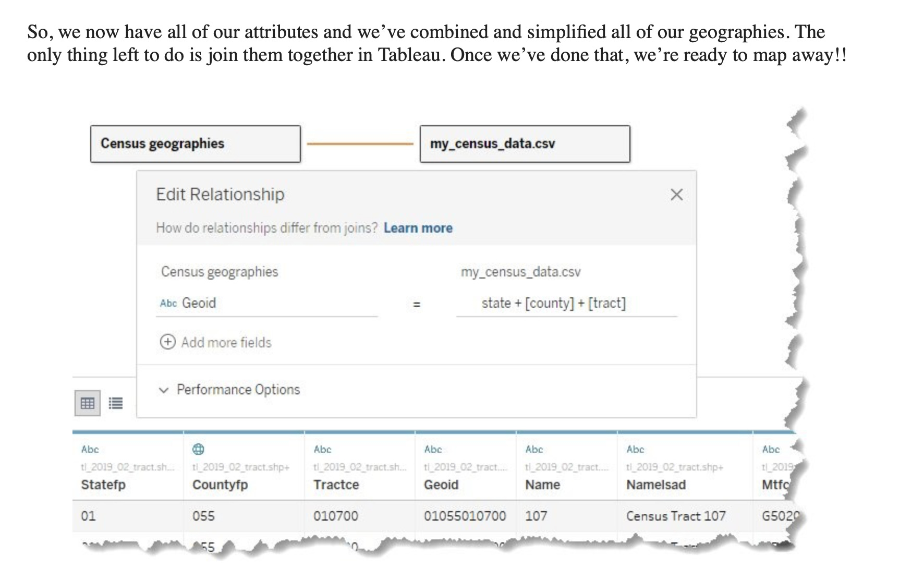Click Abc icon beside Geoid relationship field
Image resolution: width=924 pixels, height=580 pixels.
[168, 303]
